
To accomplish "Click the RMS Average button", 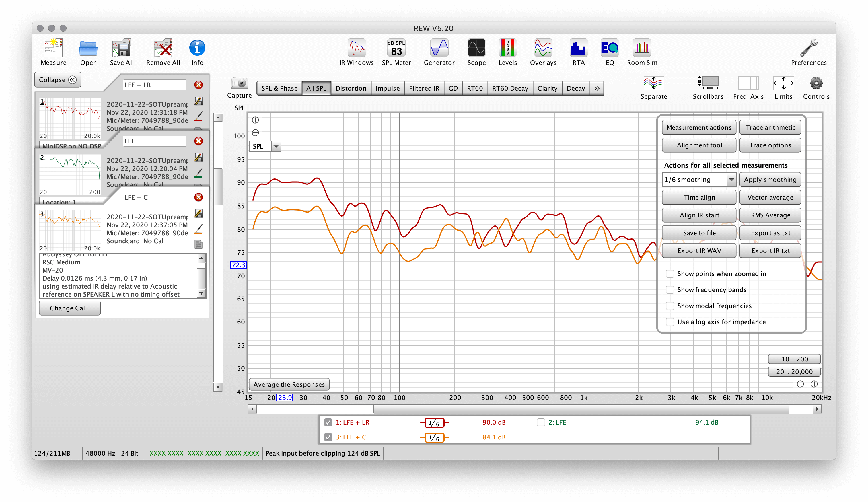I will pos(770,215).
